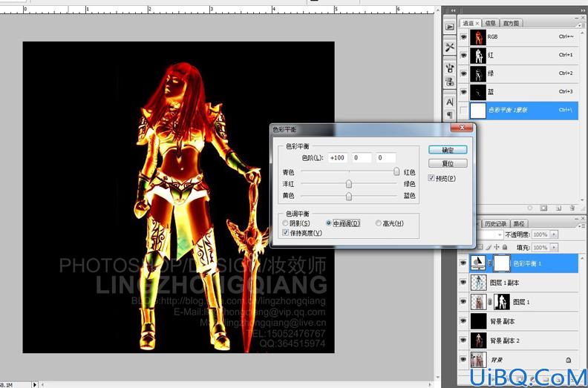This screenshot has width=588, height=388.
Task: Click the third 色阶 value field
Action: (386, 158)
